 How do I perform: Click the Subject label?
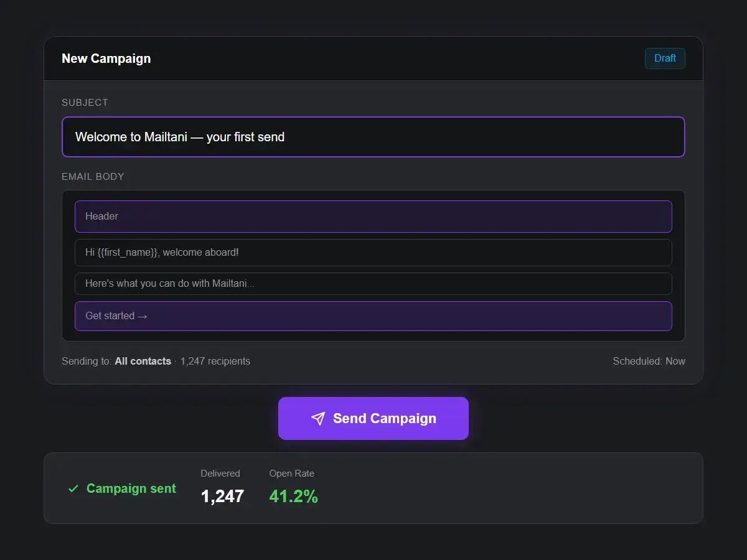point(85,103)
